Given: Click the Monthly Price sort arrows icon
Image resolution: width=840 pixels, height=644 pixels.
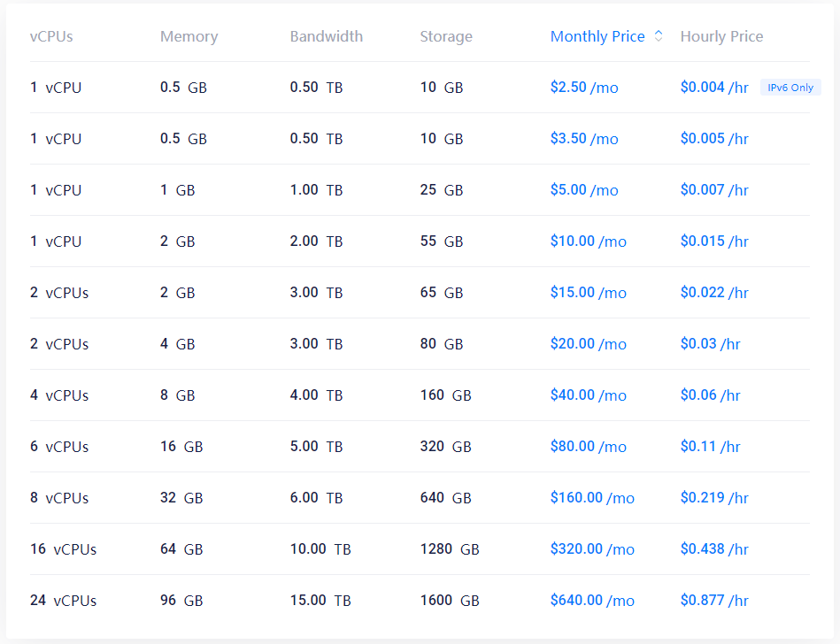Looking at the screenshot, I should (659, 36).
